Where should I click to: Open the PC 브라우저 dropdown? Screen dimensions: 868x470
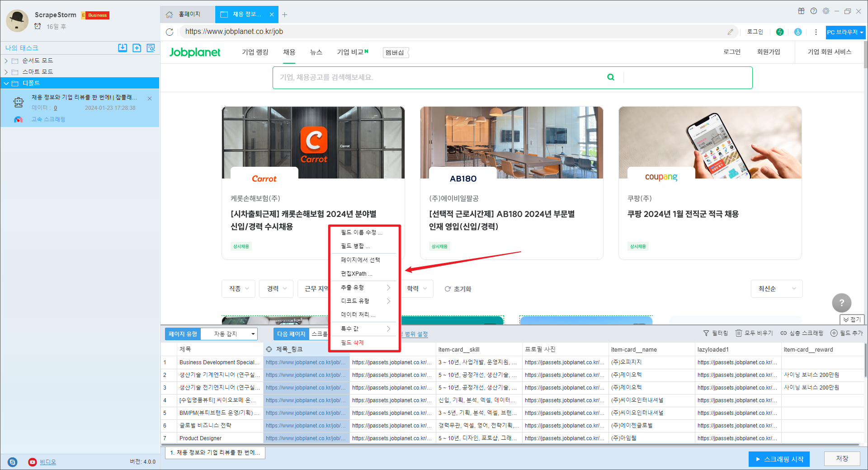coord(845,32)
